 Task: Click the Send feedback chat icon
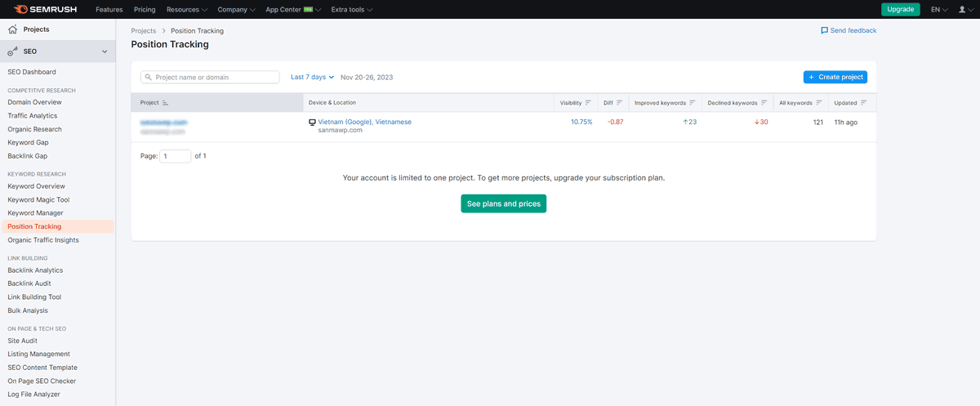click(x=824, y=30)
